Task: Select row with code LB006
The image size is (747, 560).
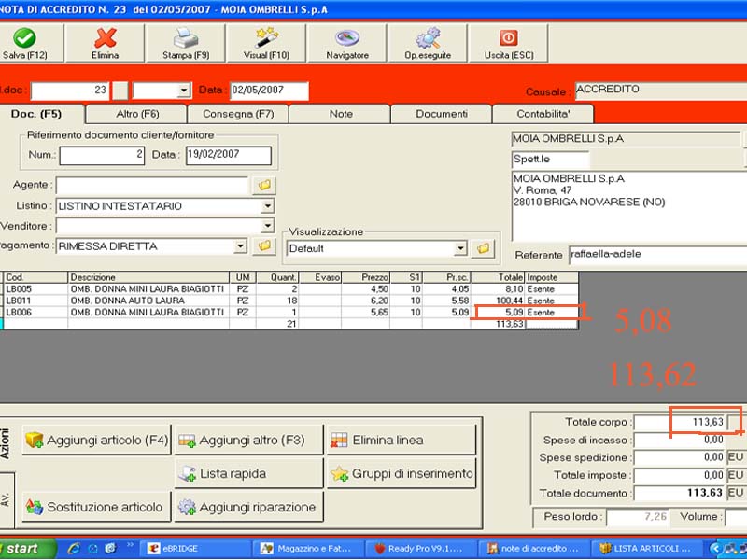Action: coord(289,313)
